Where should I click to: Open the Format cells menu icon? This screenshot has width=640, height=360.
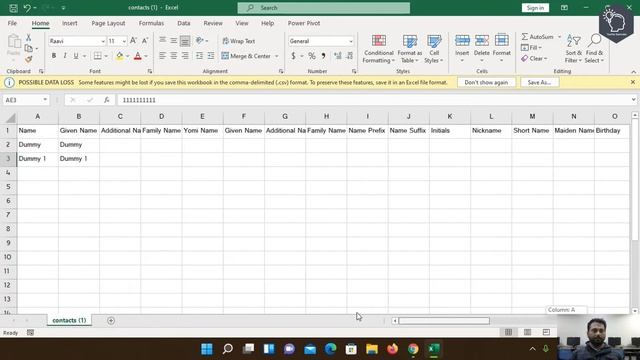[502, 40]
